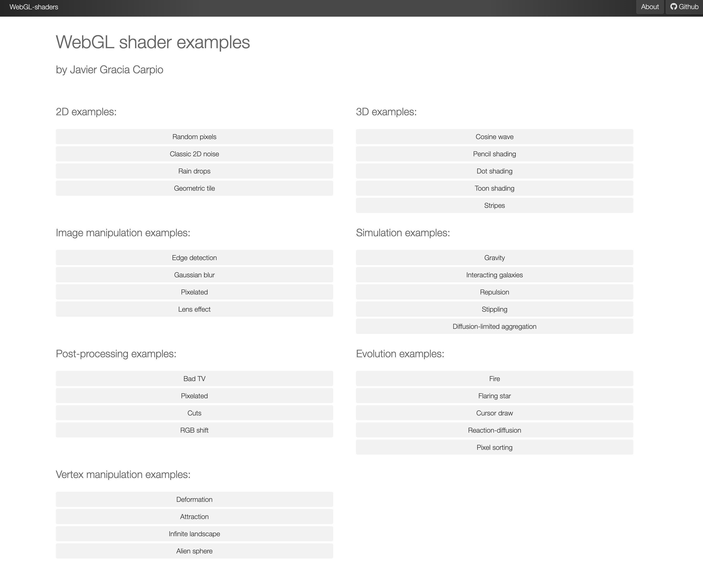Open Pixelated under Post-processing examples

[194, 396]
